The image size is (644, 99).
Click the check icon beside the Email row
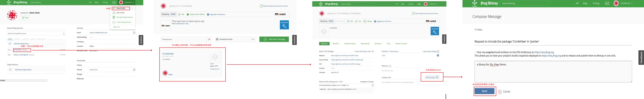pos(134,33)
